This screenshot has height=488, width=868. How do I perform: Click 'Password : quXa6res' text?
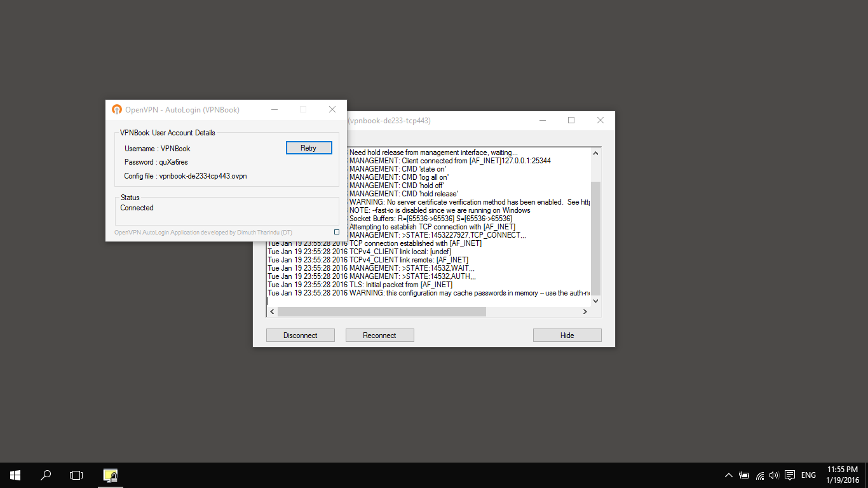156,162
